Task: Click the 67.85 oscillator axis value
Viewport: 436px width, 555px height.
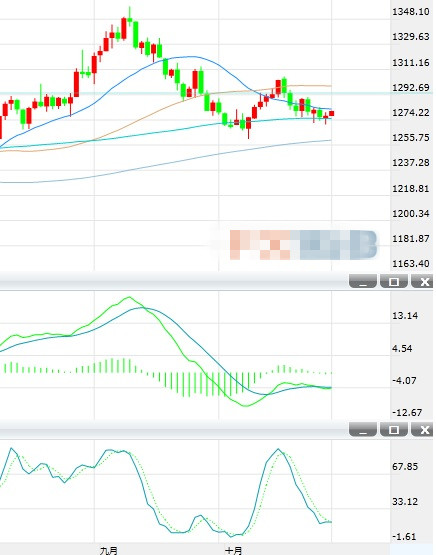Action: (x=405, y=467)
